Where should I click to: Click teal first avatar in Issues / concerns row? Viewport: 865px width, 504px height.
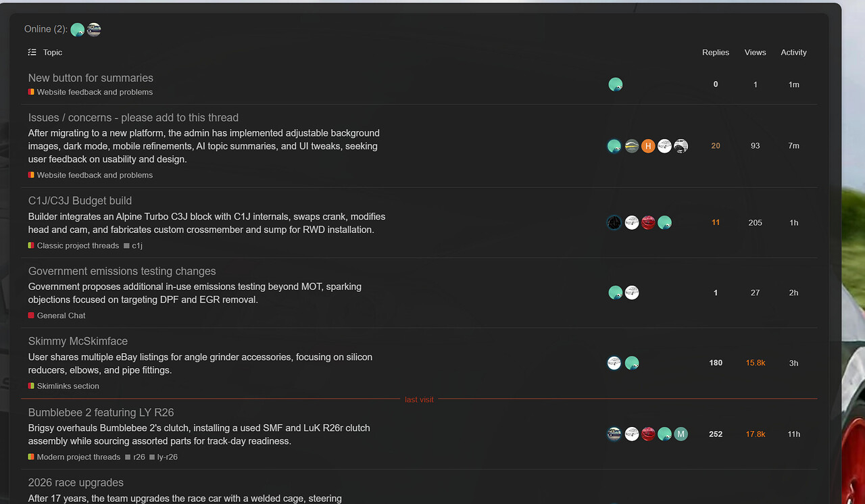(x=614, y=146)
